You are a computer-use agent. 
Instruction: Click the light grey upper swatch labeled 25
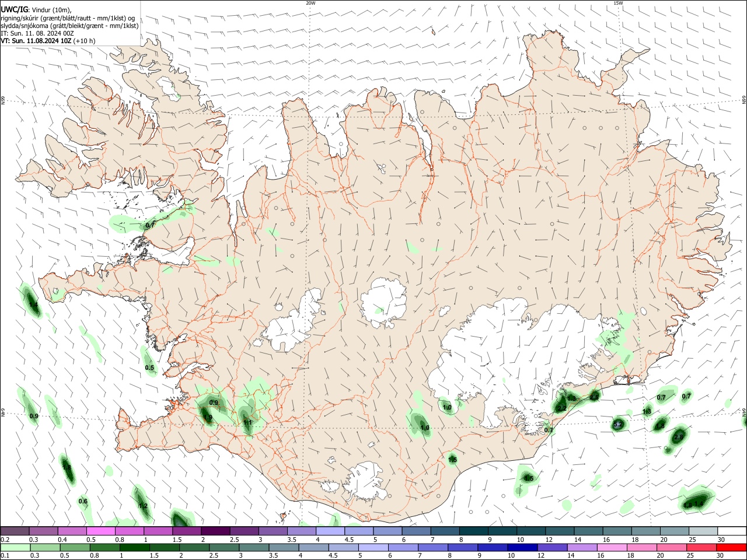(x=703, y=531)
